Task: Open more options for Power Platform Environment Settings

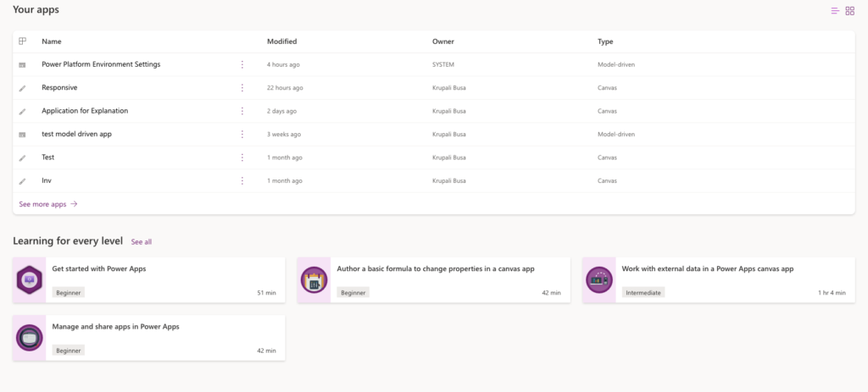Action: click(x=242, y=64)
